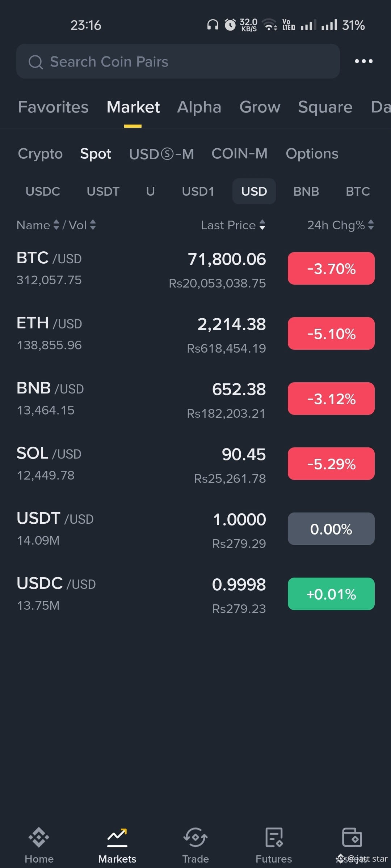Sort list by Vol arrows
The width and height of the screenshot is (391, 868).
(x=93, y=225)
